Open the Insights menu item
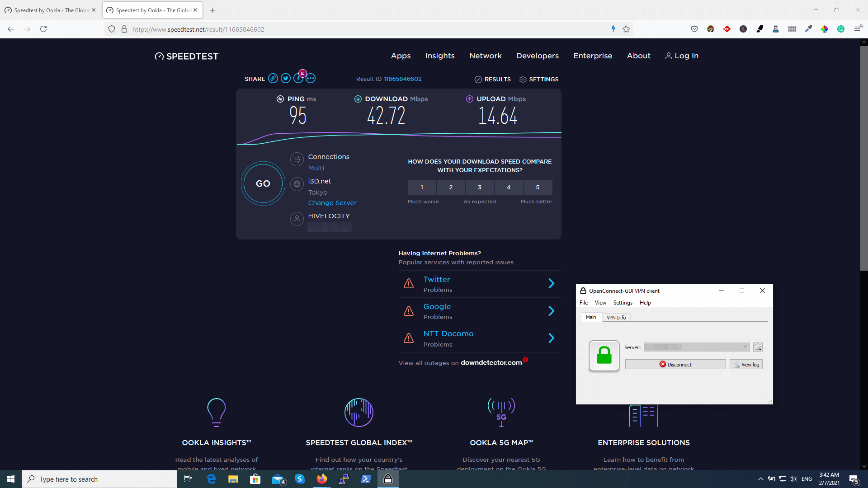The width and height of the screenshot is (868, 488). pos(439,56)
